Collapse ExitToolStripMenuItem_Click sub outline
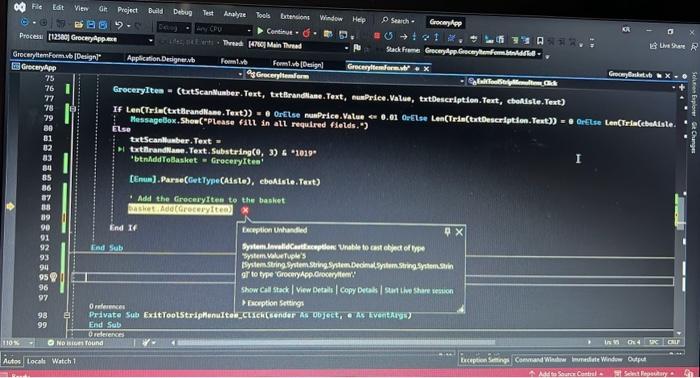The image size is (700, 378). pos(67,315)
